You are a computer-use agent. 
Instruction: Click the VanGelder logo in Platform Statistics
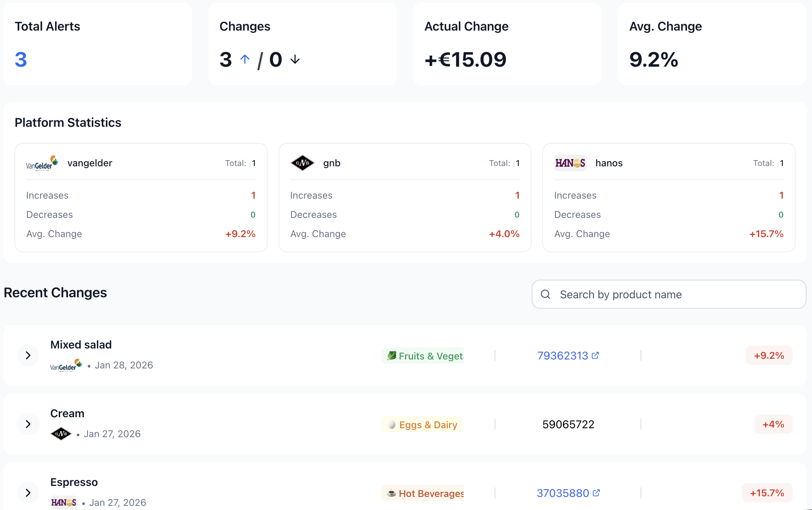42,163
